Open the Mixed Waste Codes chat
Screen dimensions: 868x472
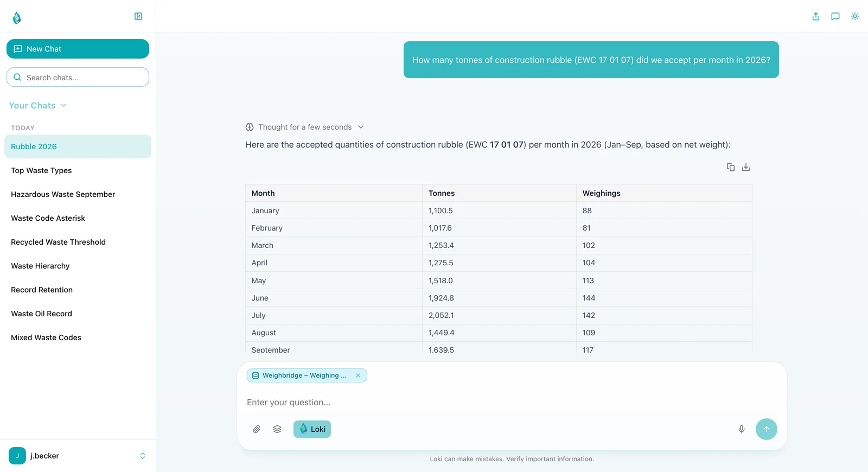(78, 337)
